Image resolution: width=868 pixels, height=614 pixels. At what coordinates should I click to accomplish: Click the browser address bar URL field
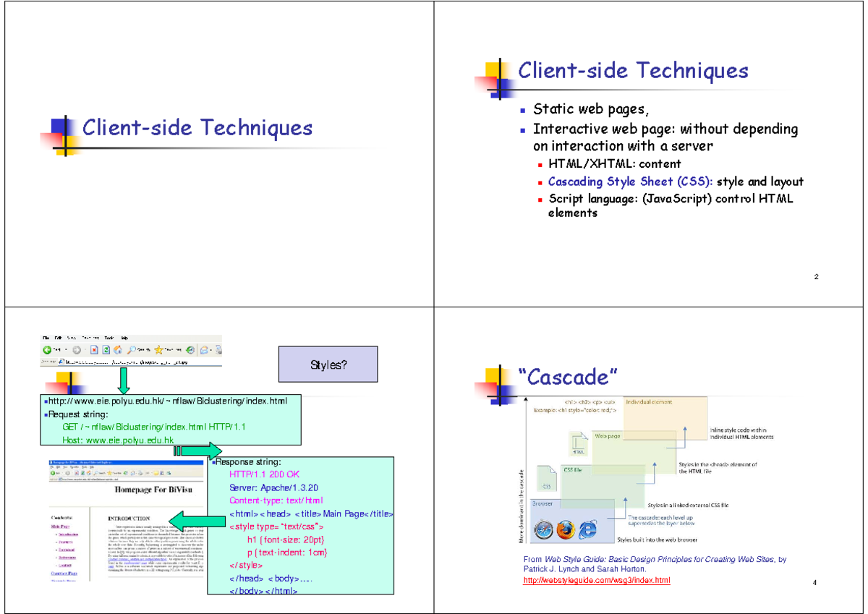pyautogui.click(x=140, y=362)
